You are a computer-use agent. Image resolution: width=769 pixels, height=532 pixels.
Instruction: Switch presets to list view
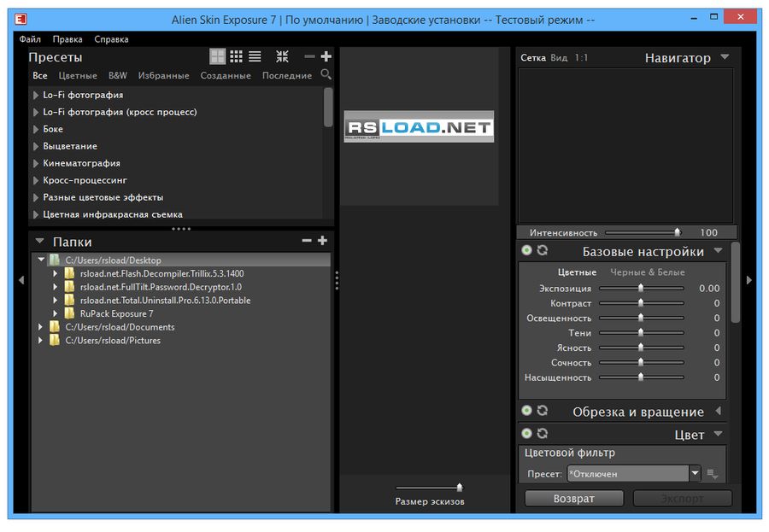click(255, 57)
